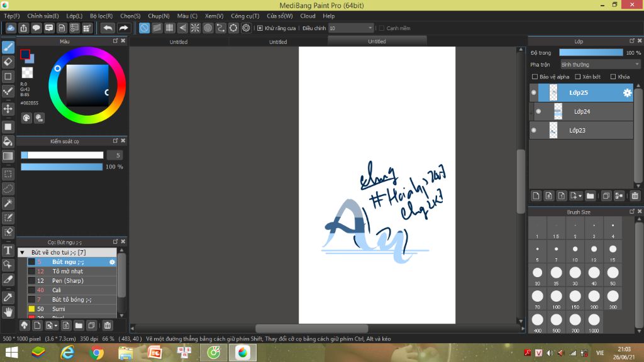Open add-layer dropdown arrow in layer panel
Viewport: 644px width, 362px height.
580,196
